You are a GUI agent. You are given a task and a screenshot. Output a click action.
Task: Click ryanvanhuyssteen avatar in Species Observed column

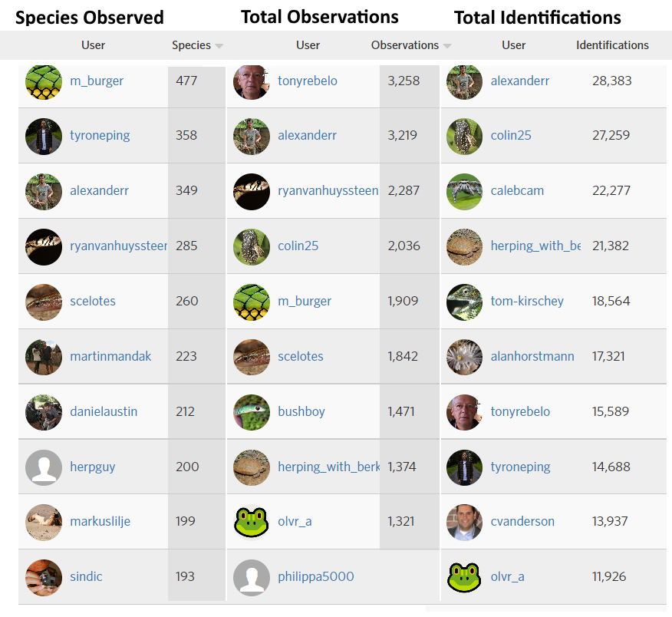point(44,247)
